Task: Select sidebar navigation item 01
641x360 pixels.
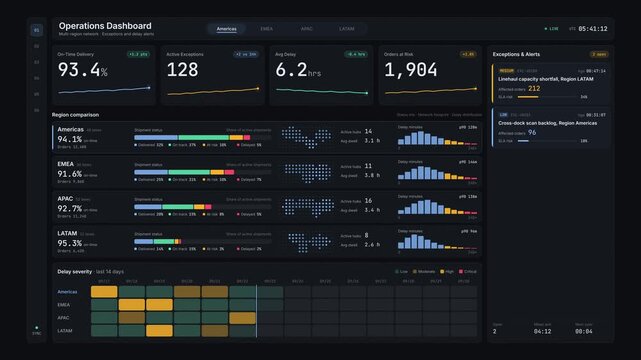Action: [x=37, y=30]
